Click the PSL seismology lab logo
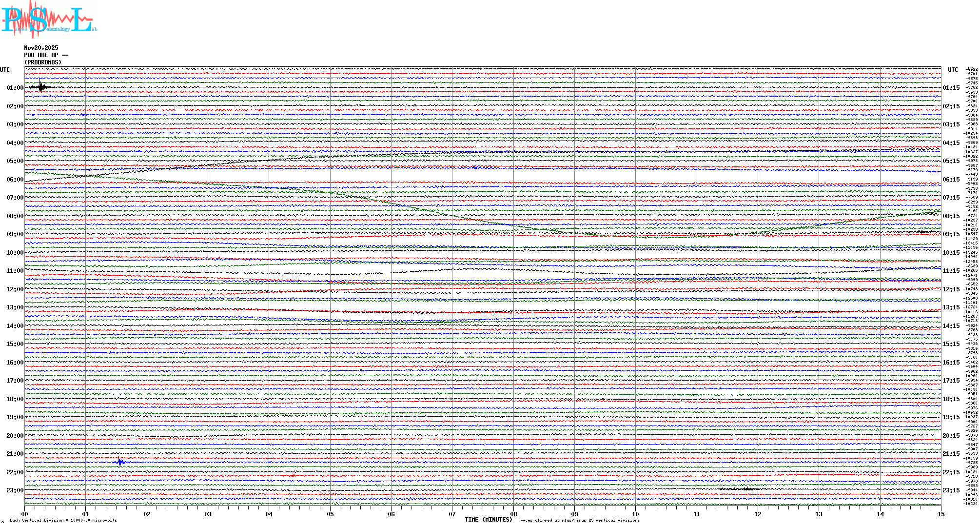This screenshot has width=980, height=527. pos(49,20)
